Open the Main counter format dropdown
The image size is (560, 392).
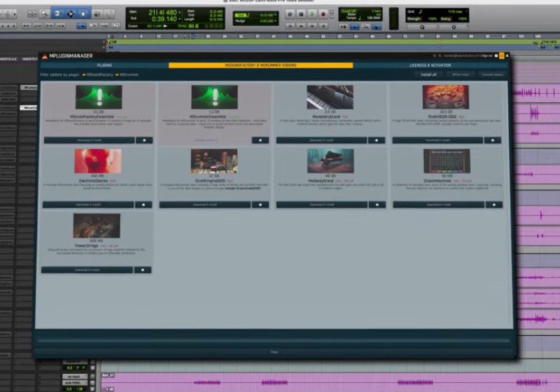pyautogui.click(x=180, y=13)
